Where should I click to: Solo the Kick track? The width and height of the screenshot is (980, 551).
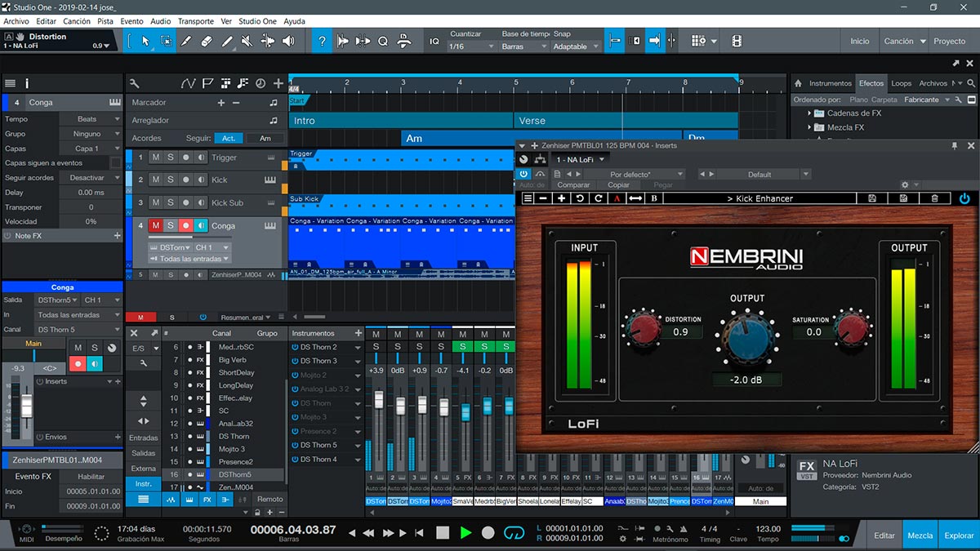pos(171,180)
